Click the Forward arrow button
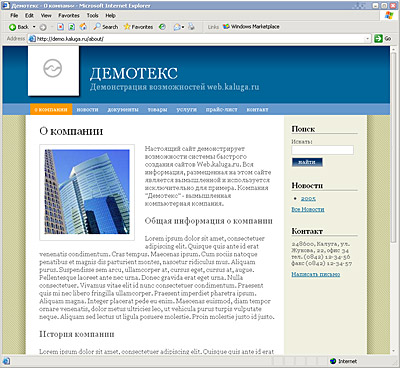The height and width of the screenshot is (368, 400). click(x=43, y=27)
